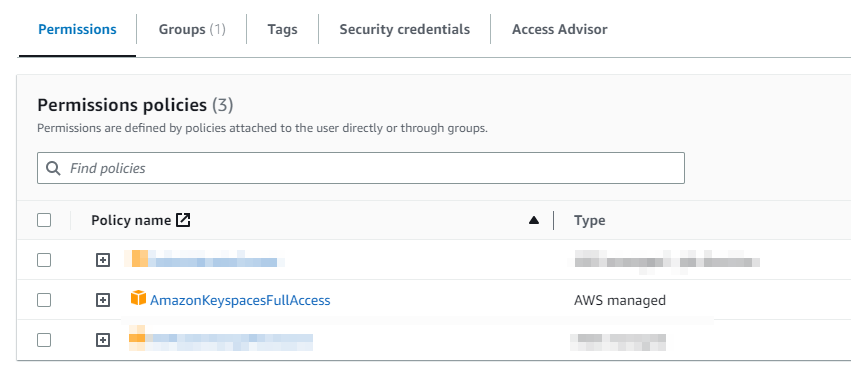The image size is (851, 380).
Task: Tick checkbox for first blurred policy row
Action: pyautogui.click(x=44, y=260)
